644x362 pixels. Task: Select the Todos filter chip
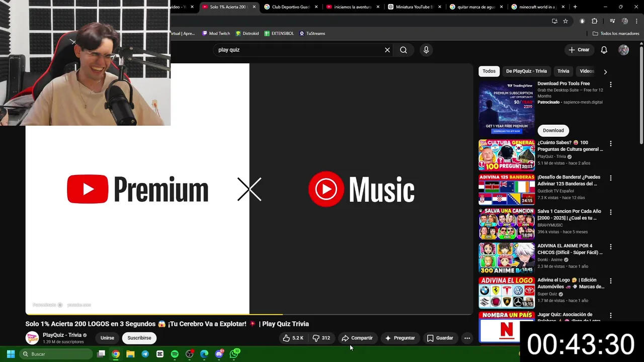(489, 71)
